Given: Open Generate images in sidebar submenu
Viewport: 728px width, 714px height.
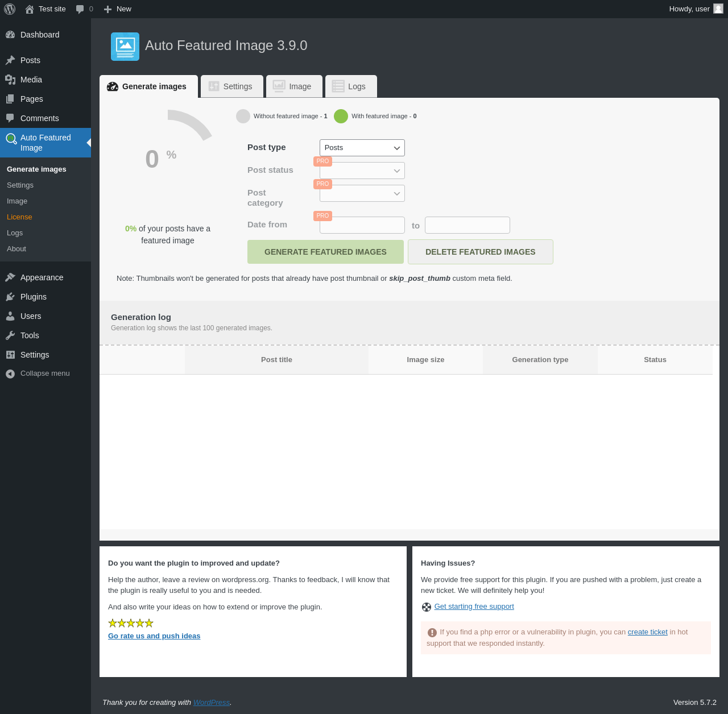Looking at the screenshot, I should point(36,169).
